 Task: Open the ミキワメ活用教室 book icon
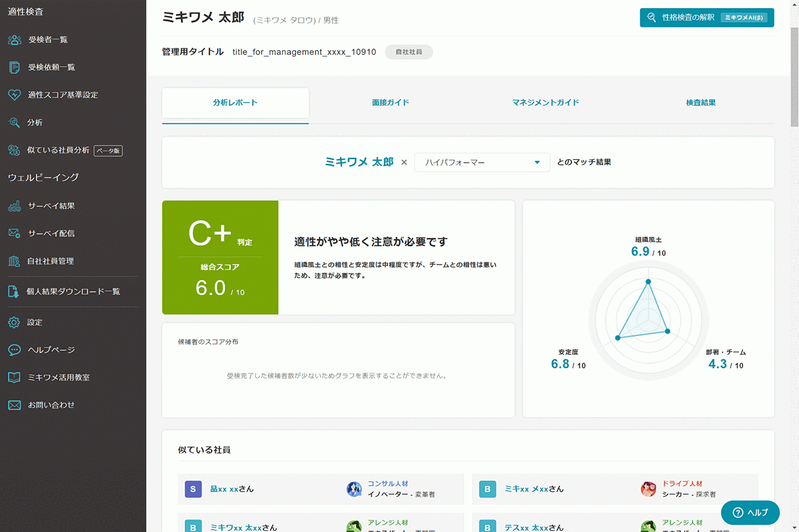click(x=14, y=377)
